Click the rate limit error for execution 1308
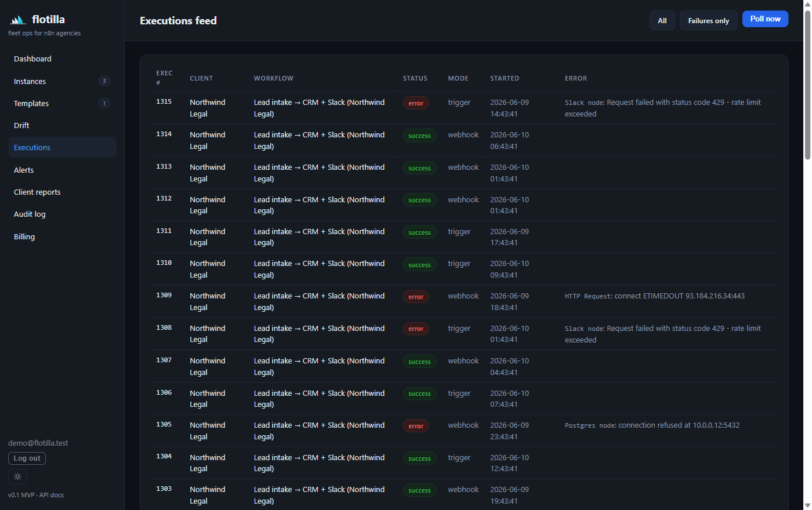812x510 pixels. [x=663, y=334]
